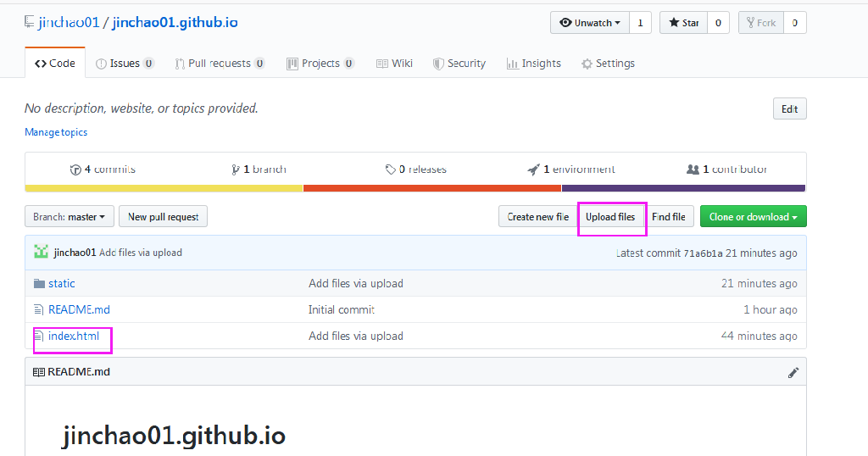Open the Insights tab

click(x=534, y=63)
